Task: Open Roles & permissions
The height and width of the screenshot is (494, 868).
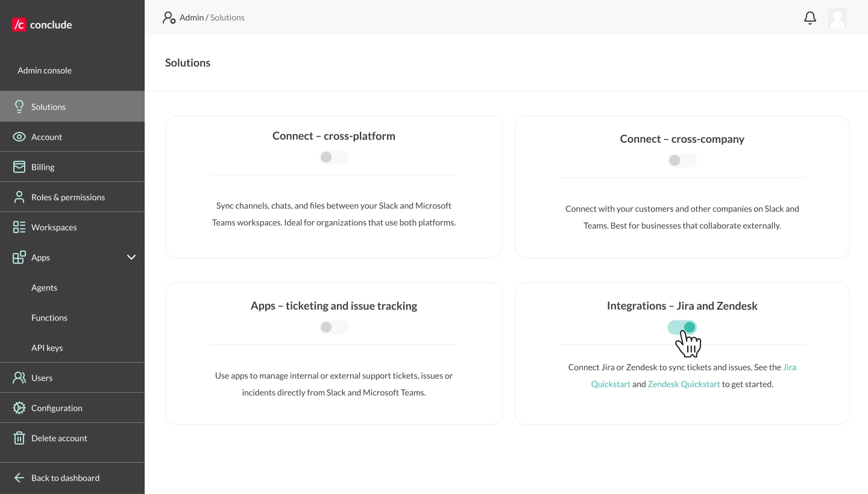Action: click(x=72, y=197)
